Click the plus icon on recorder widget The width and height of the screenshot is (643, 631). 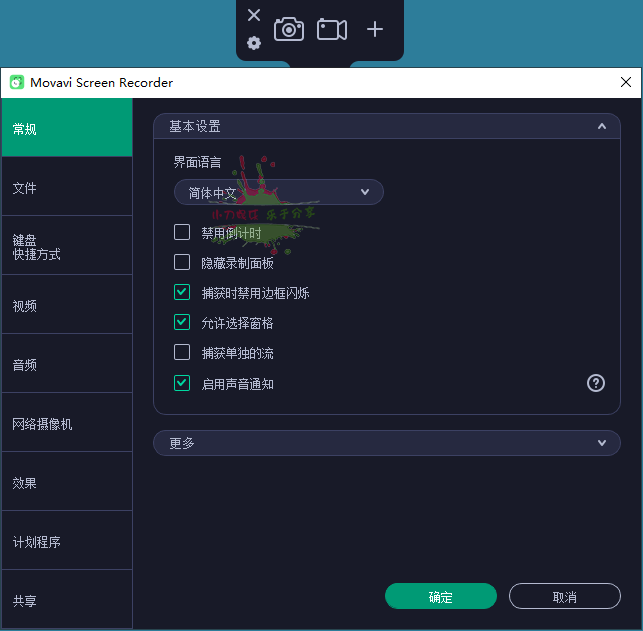pos(375,29)
